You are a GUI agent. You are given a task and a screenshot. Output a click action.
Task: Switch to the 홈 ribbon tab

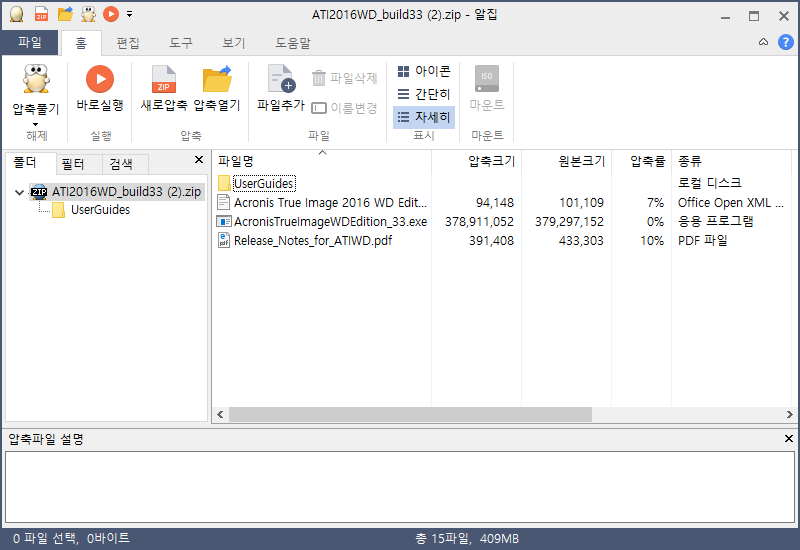tap(81, 43)
